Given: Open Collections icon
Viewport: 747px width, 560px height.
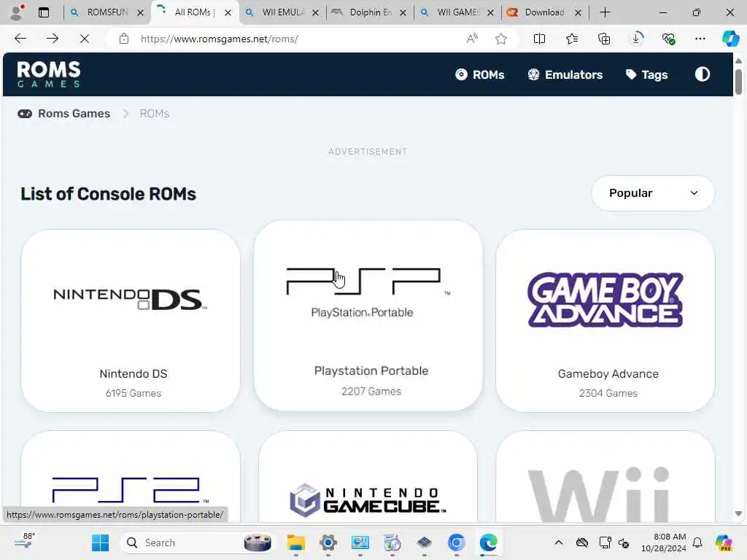Looking at the screenshot, I should pos(604,39).
